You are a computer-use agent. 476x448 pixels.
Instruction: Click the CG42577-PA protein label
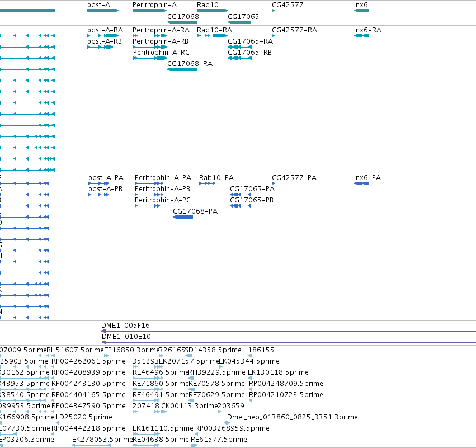pyautogui.click(x=294, y=177)
